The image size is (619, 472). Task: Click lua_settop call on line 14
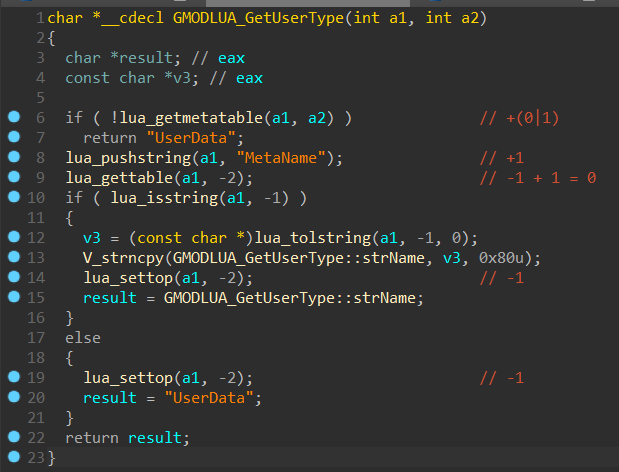click(x=128, y=278)
